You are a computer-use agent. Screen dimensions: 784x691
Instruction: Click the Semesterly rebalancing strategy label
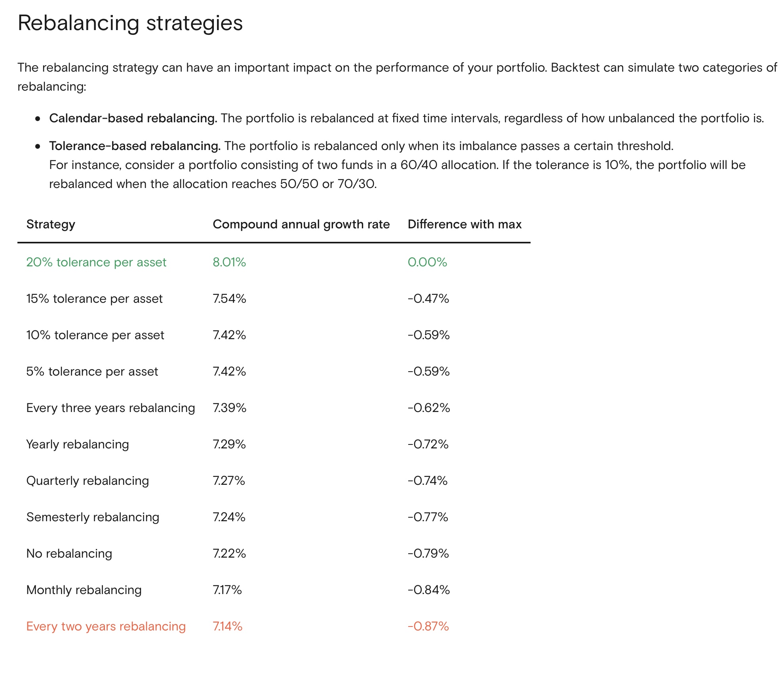[93, 517]
